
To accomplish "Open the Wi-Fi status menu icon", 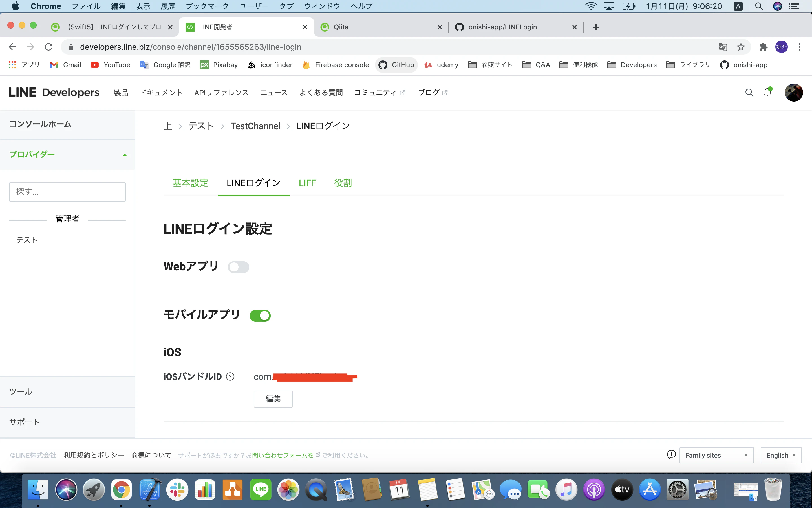I will (591, 6).
